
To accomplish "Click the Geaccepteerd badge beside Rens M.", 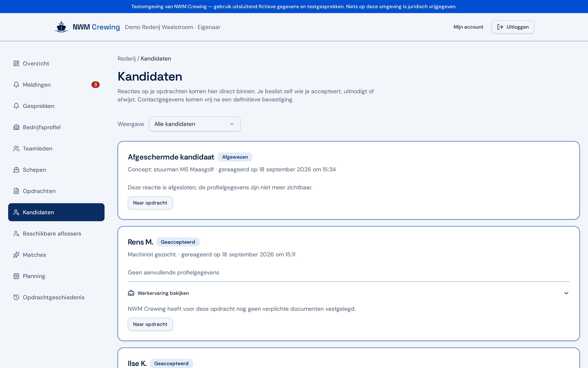I will (178, 242).
